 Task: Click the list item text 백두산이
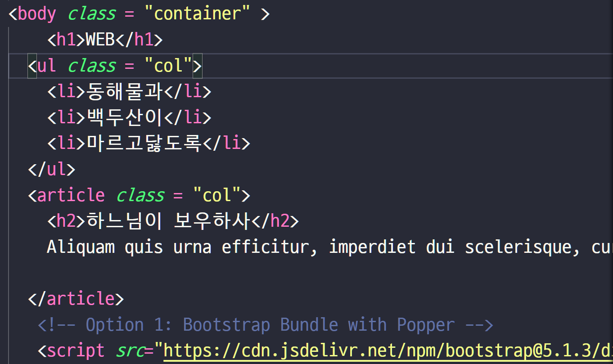(124, 117)
